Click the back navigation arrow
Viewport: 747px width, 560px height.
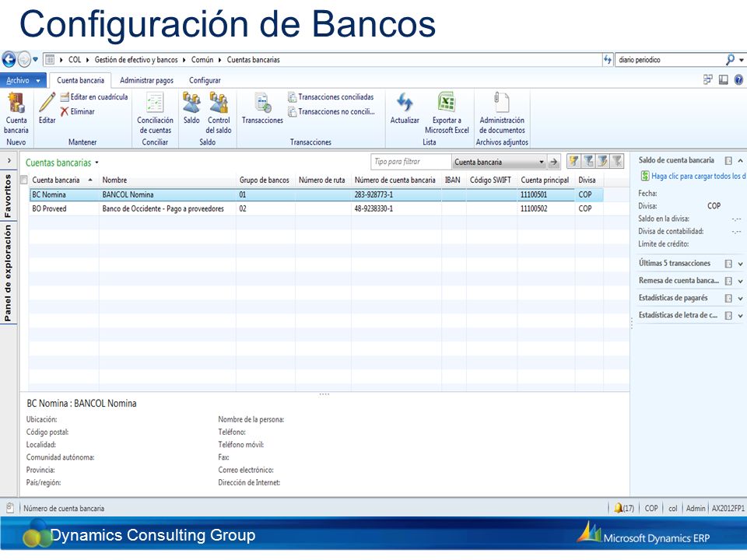9,60
